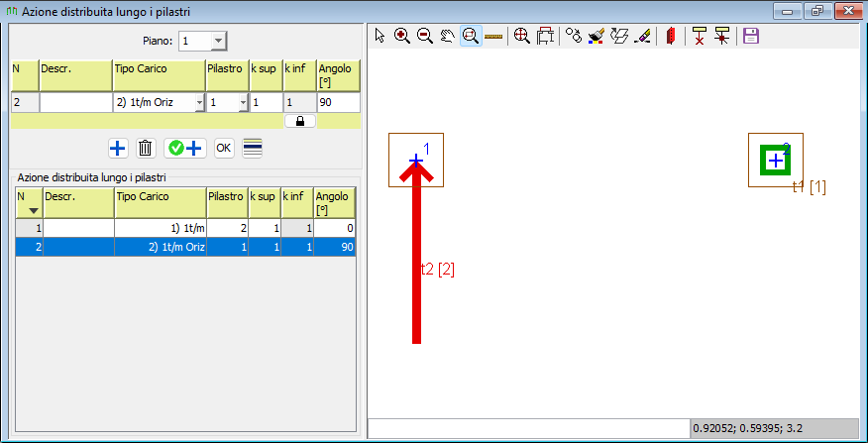Select the ruler measure tool
Image resolution: width=868 pixels, height=443 pixels.
[493, 36]
